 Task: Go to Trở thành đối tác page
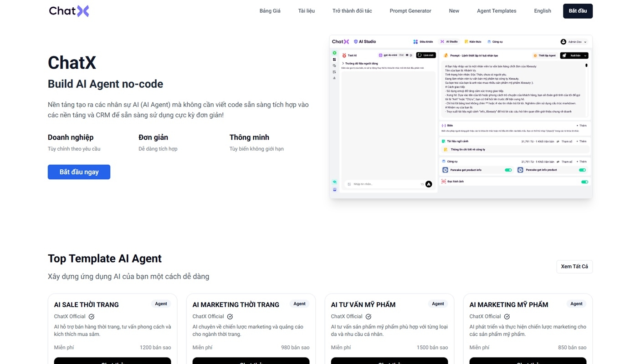coord(352,11)
